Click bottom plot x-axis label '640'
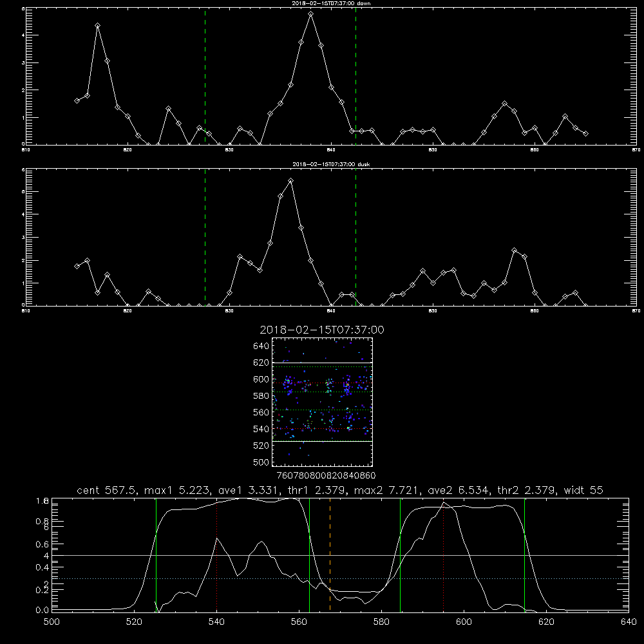The image size is (644, 644). click(x=629, y=622)
